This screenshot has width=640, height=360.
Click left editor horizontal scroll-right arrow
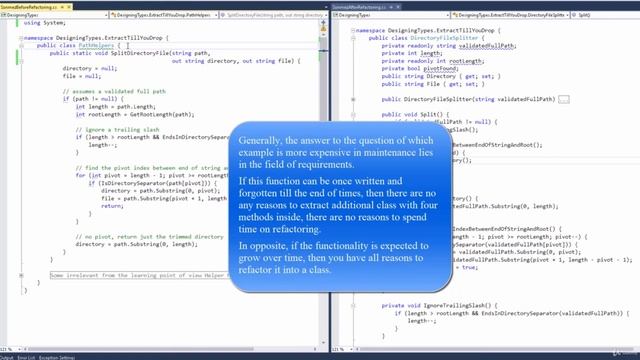[x=315, y=349]
